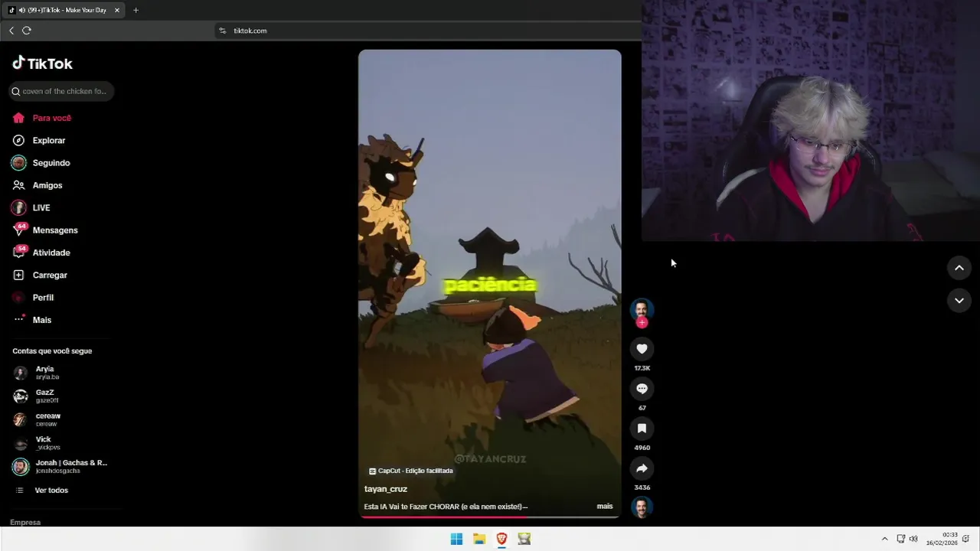Like the video with heart icon
The image size is (980, 551).
click(642, 349)
